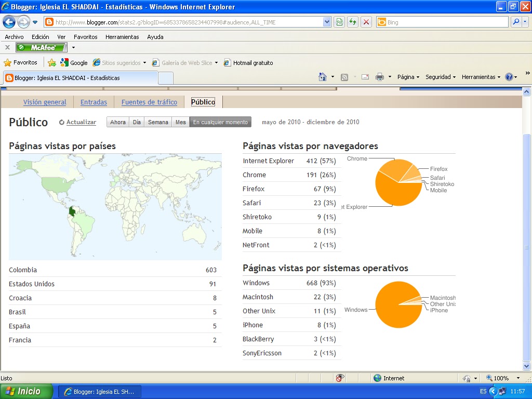Open the Seguridad dropdown menu
The height and width of the screenshot is (399, 532).
pos(441,77)
